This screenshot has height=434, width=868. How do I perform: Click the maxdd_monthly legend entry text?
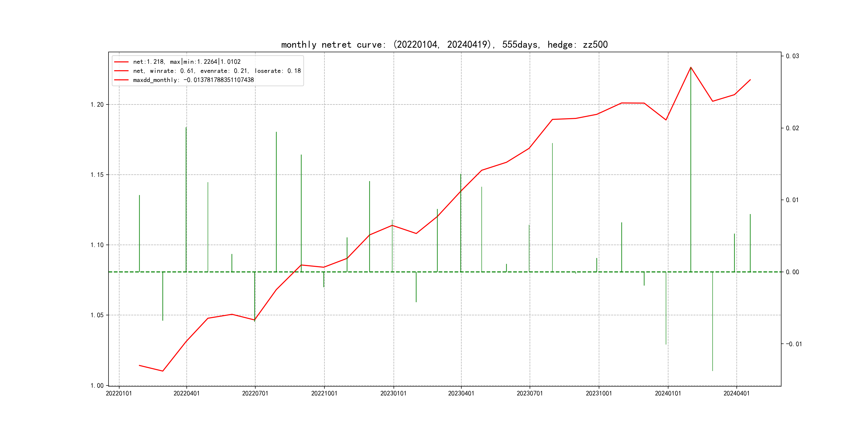[x=193, y=80]
